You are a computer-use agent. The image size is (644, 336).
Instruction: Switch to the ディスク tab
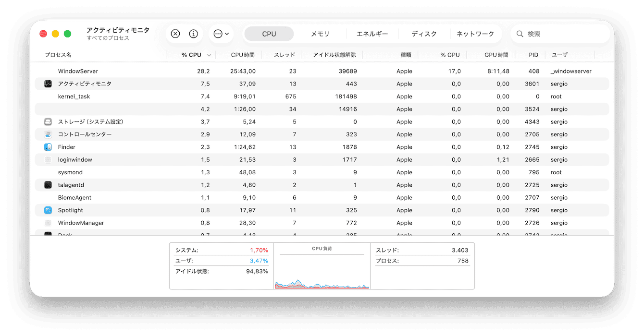(x=424, y=34)
